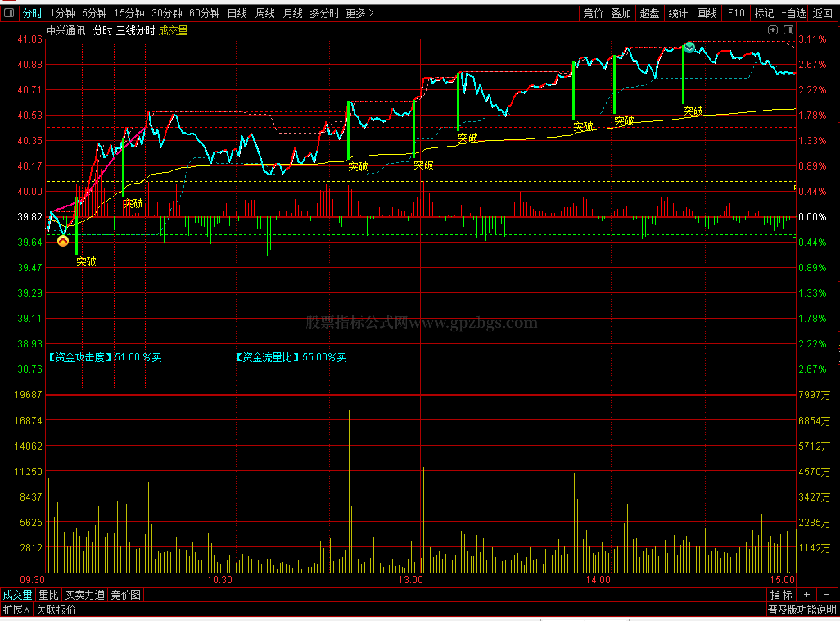
Task: Click the plus button beside 指标
Action: click(x=806, y=594)
